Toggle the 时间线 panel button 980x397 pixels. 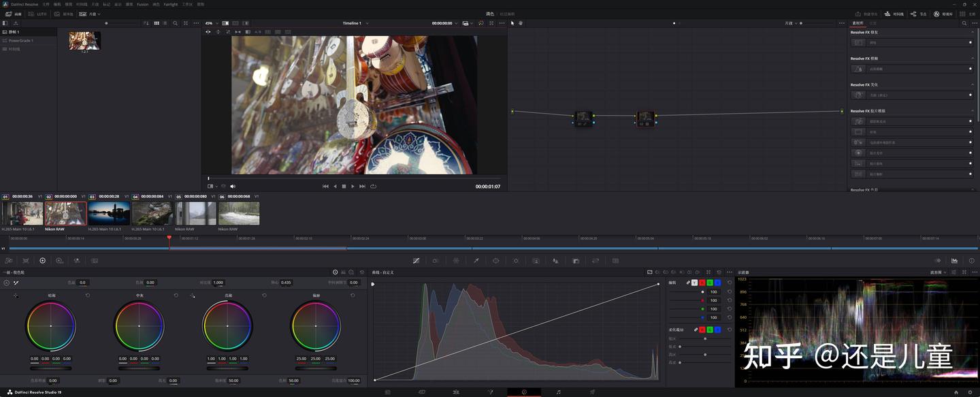click(894, 14)
